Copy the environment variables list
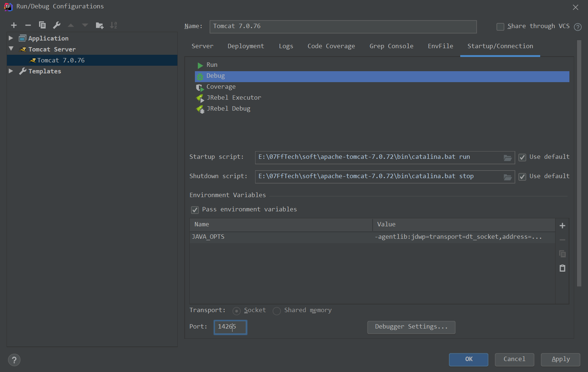This screenshot has width=588, height=372. 562,254
